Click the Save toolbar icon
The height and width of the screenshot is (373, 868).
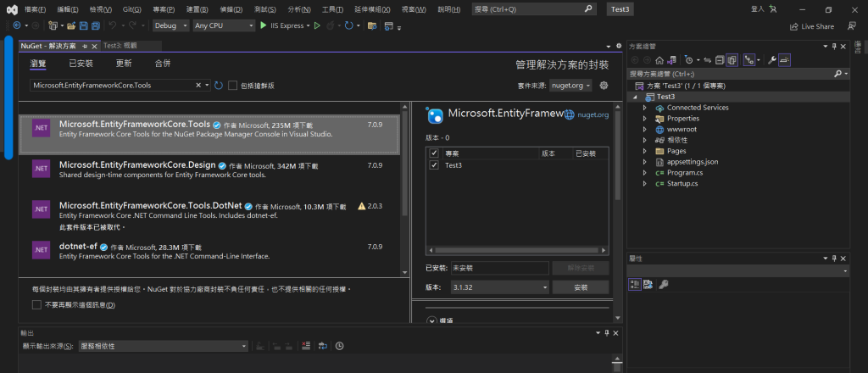[x=84, y=25]
